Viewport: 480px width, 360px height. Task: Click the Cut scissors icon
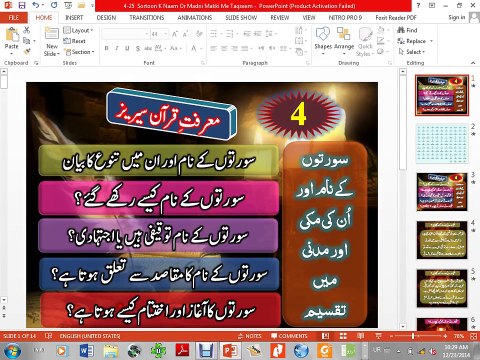[27, 30]
